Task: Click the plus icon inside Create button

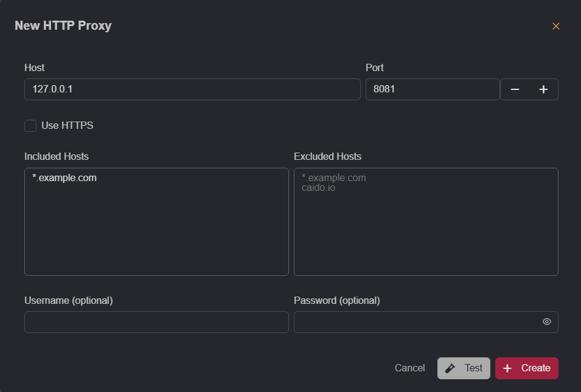Action: pyautogui.click(x=507, y=368)
